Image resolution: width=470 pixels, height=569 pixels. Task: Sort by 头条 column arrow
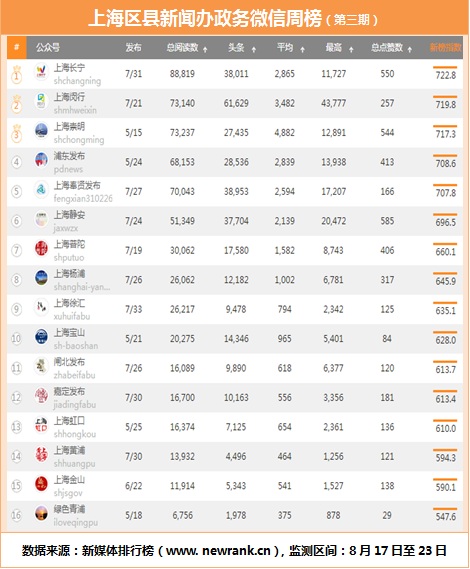point(254,49)
